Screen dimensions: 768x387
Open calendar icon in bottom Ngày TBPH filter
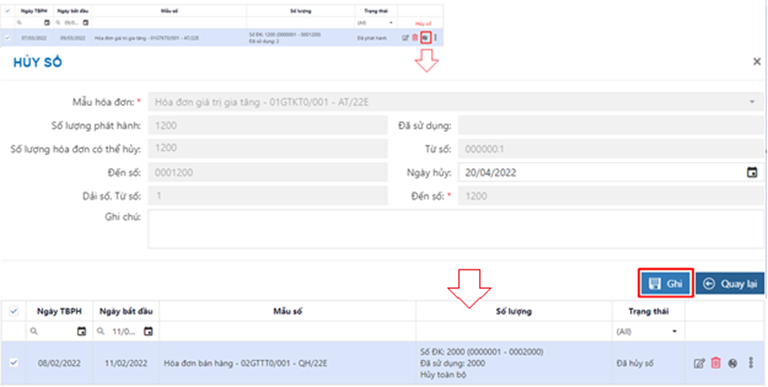point(81,332)
